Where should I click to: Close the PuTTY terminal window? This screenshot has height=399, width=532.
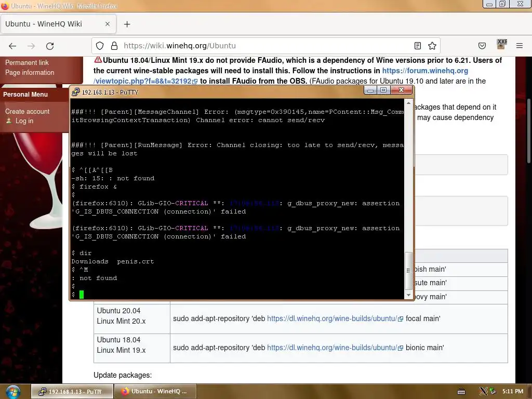pyautogui.click(x=402, y=90)
